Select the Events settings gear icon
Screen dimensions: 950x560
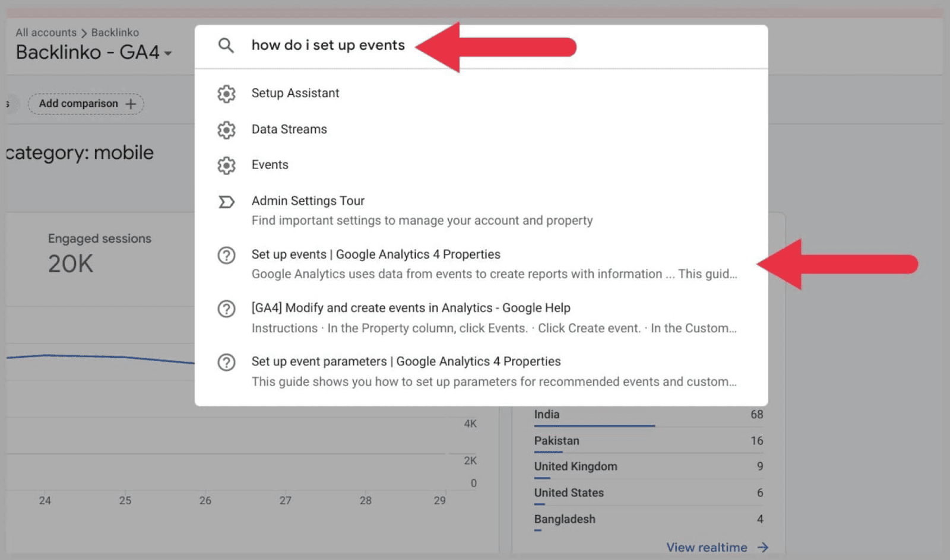[226, 165]
